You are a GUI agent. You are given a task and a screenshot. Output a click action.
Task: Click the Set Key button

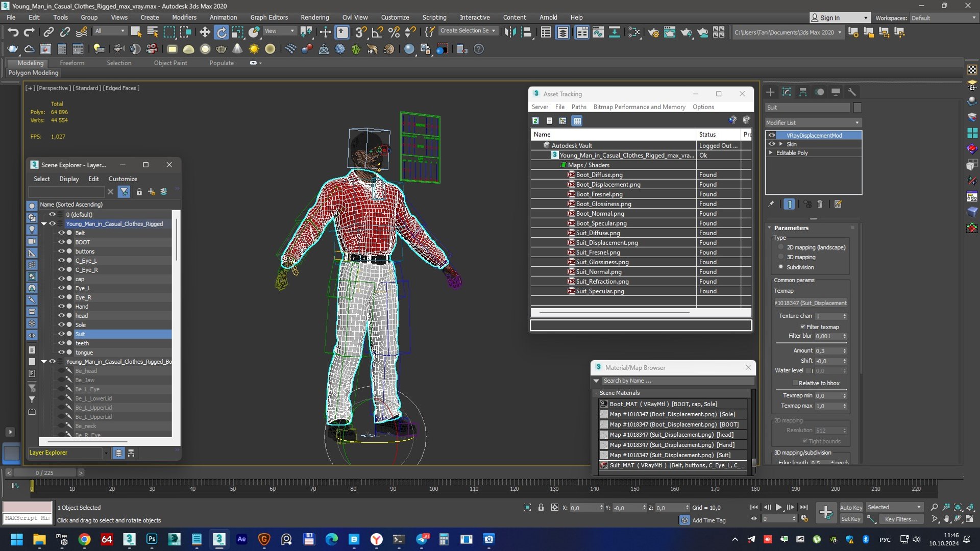point(851,519)
